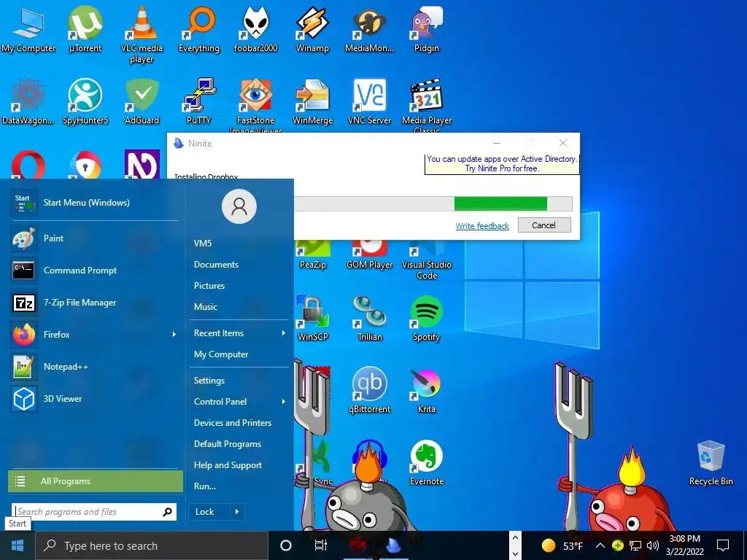
Task: Launch Pidgin from the desktop
Action: (426, 29)
